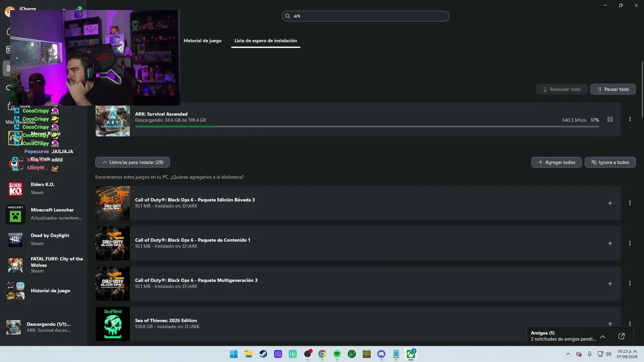This screenshot has width=644, height=362.
Task: Click "Descargando: 34.6 GB de 199.4 GB" text
Action: point(170,120)
